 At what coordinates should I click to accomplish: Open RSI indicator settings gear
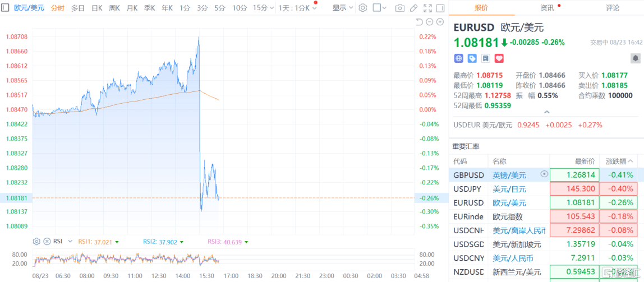point(36,242)
